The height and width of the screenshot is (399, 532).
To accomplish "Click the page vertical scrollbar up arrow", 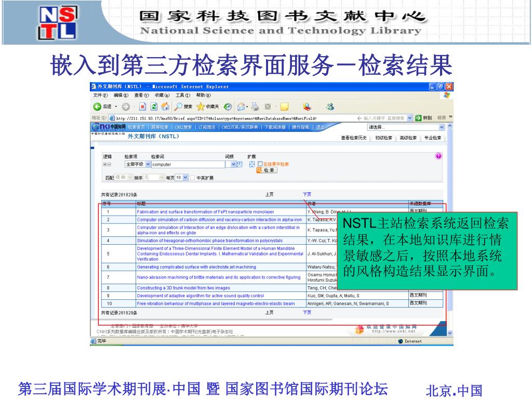I will tap(450, 126).
